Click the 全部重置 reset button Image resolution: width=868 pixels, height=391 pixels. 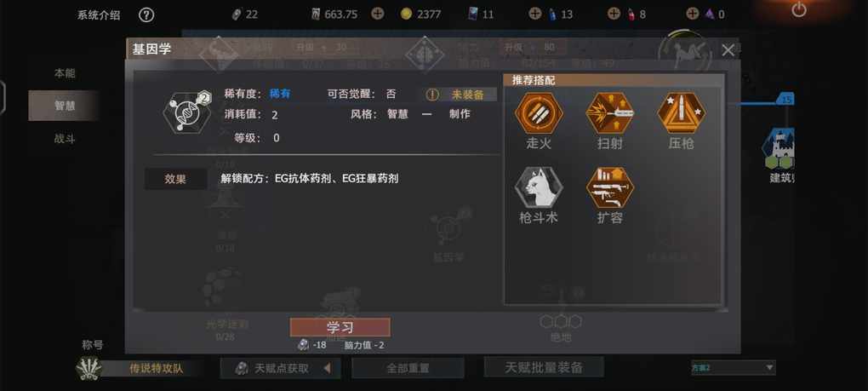pyautogui.click(x=408, y=368)
